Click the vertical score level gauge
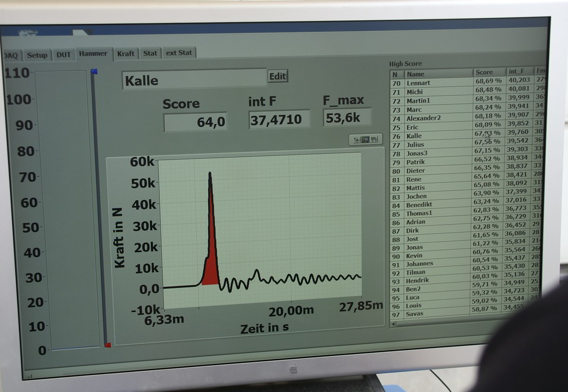The width and height of the screenshot is (568, 392). pos(68,209)
